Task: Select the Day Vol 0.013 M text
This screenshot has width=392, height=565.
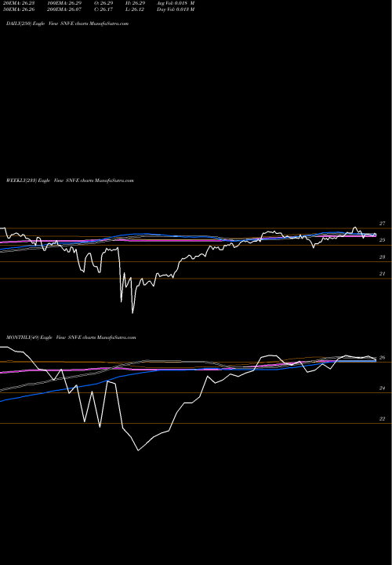Action: pyautogui.click(x=176, y=9)
